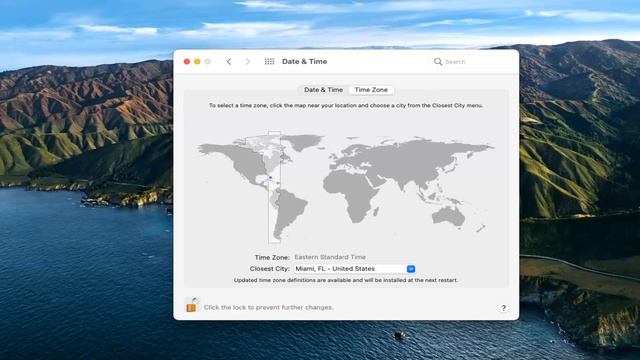Screen dimensions: 640x360
Task: Click the magnifying glass search icon
Action: [x=438, y=62]
